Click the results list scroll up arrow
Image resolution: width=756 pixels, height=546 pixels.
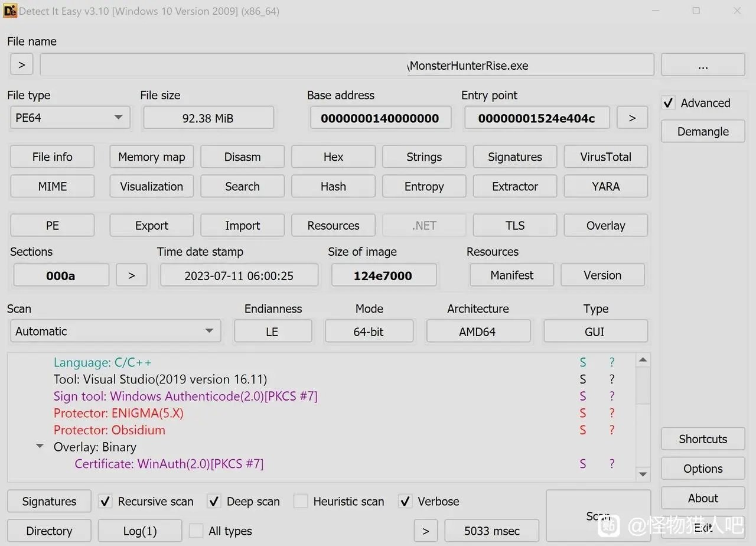[x=643, y=360]
